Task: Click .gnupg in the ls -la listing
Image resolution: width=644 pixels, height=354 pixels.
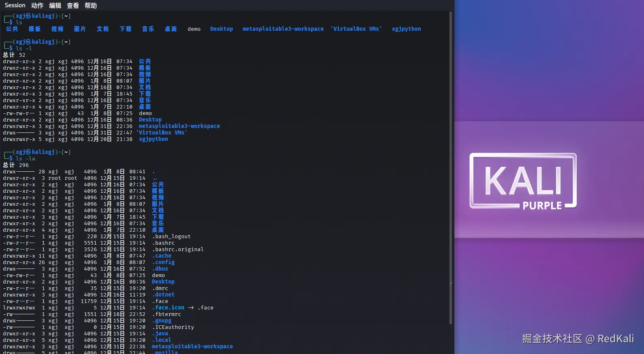Action: pos(162,320)
